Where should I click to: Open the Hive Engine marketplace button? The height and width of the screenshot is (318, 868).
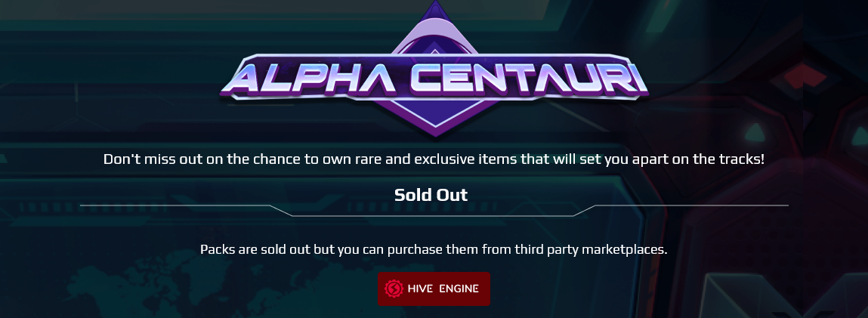(434, 289)
